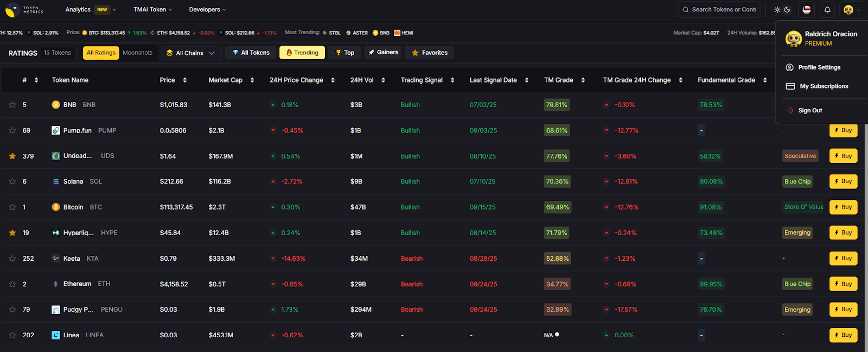
Task: Click BNB TM Grade 79.81% badge
Action: (557, 105)
